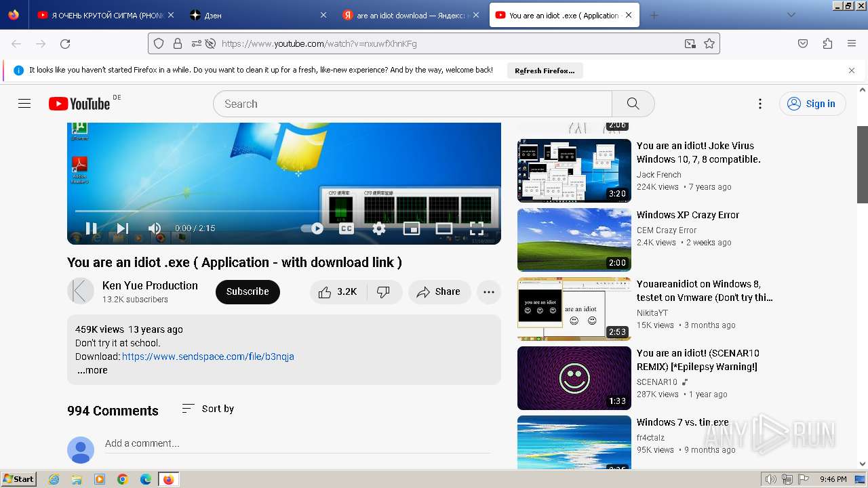Close the Дзен tab
The image size is (868, 488).
point(323,15)
